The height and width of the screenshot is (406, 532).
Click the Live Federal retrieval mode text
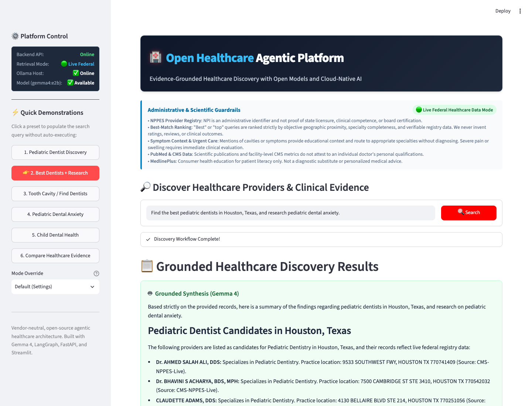point(81,64)
